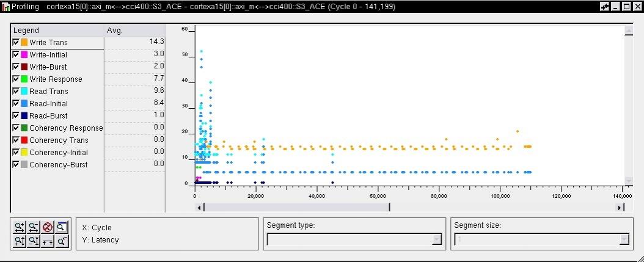Uncheck the Coherency-Initial checkbox

[x=16, y=152]
